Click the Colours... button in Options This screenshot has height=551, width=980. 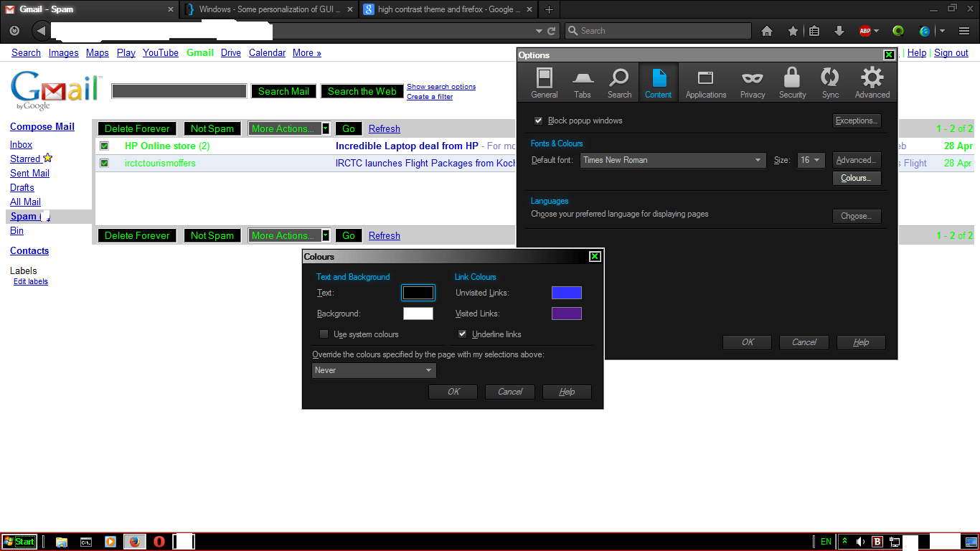pyautogui.click(x=857, y=178)
